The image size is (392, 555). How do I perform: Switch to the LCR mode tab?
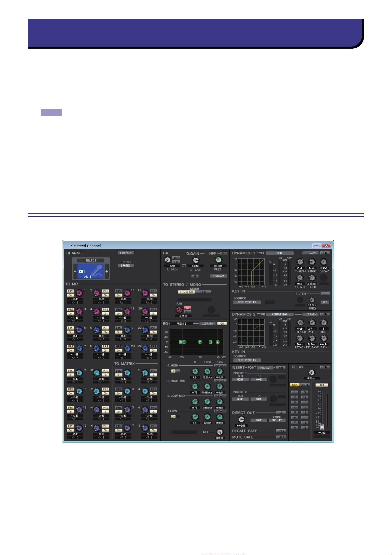203,292
